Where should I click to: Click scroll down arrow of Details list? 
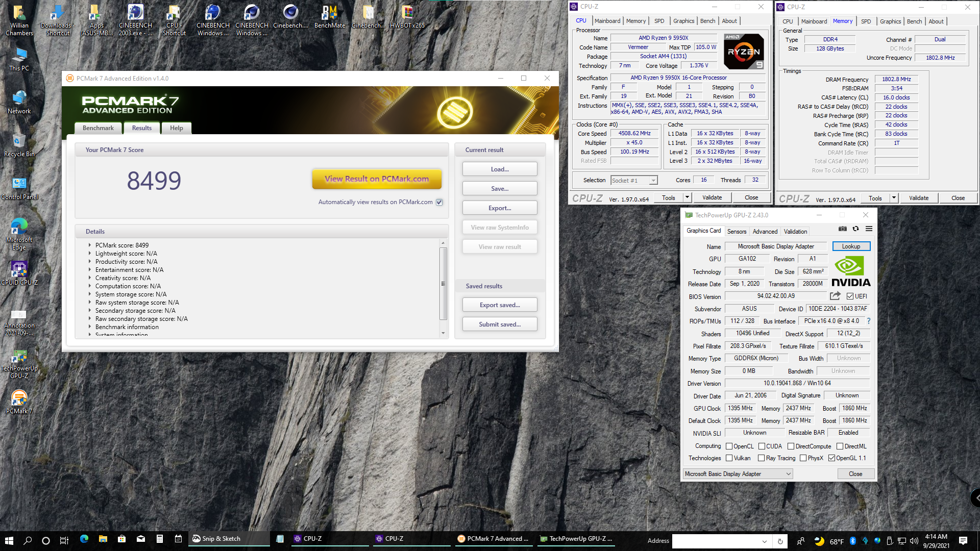pyautogui.click(x=443, y=333)
